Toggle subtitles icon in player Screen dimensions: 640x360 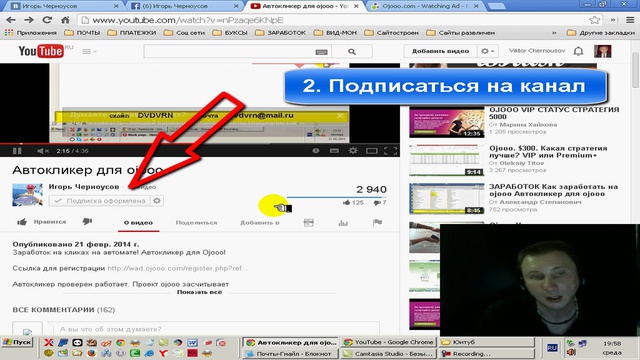[334, 151]
